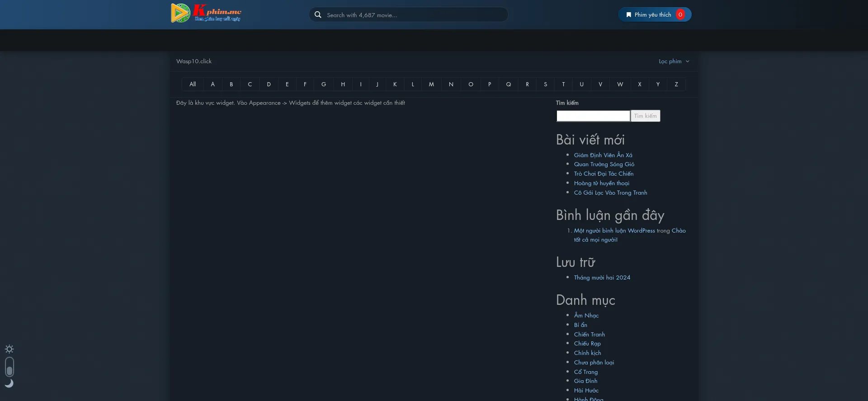Click the sidebar Tìm kiếm submit button

click(646, 116)
